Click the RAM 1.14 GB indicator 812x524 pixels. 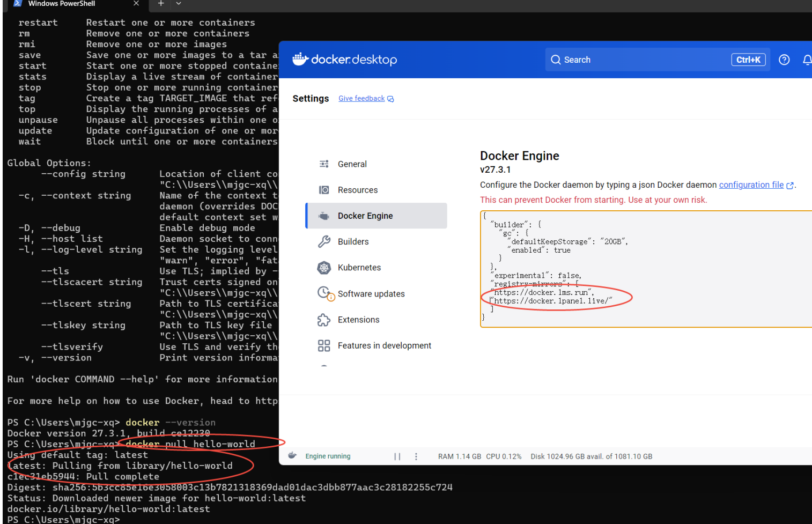coord(460,456)
